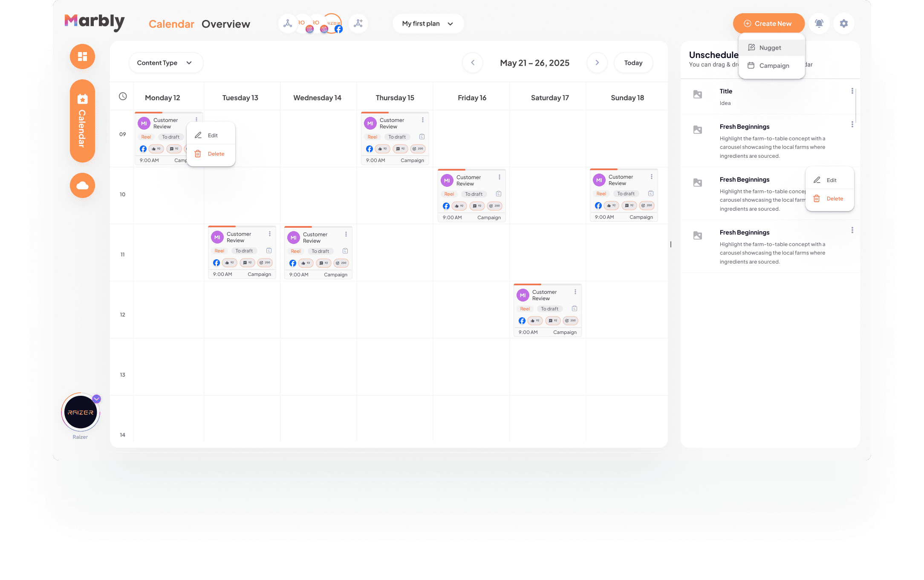Open the settings gear icon
The height and width of the screenshot is (580, 924).
[x=843, y=23]
